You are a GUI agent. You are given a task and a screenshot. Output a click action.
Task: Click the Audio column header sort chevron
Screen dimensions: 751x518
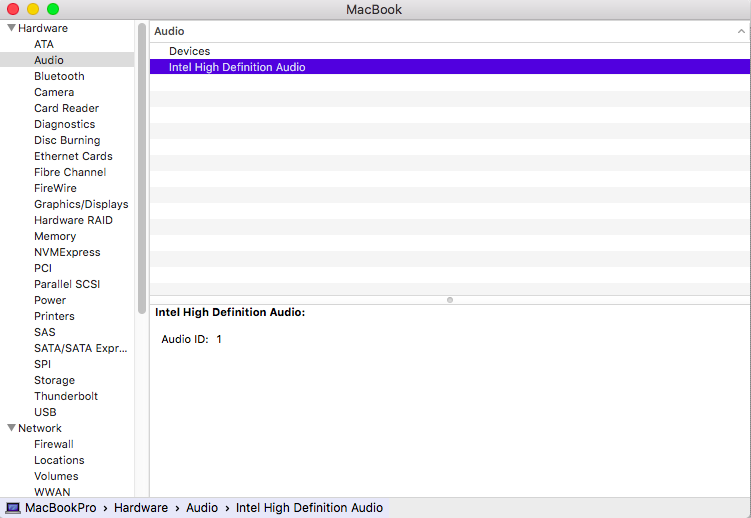(740, 32)
